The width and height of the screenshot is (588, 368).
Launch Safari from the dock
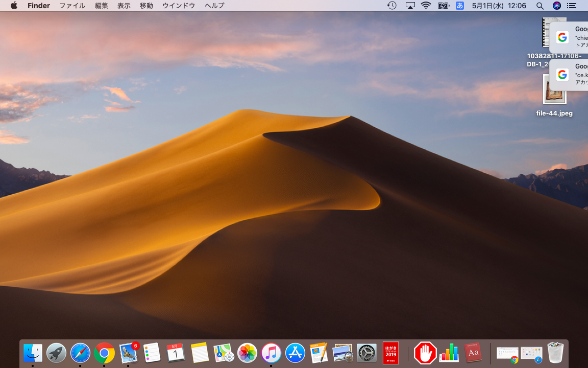(80, 353)
